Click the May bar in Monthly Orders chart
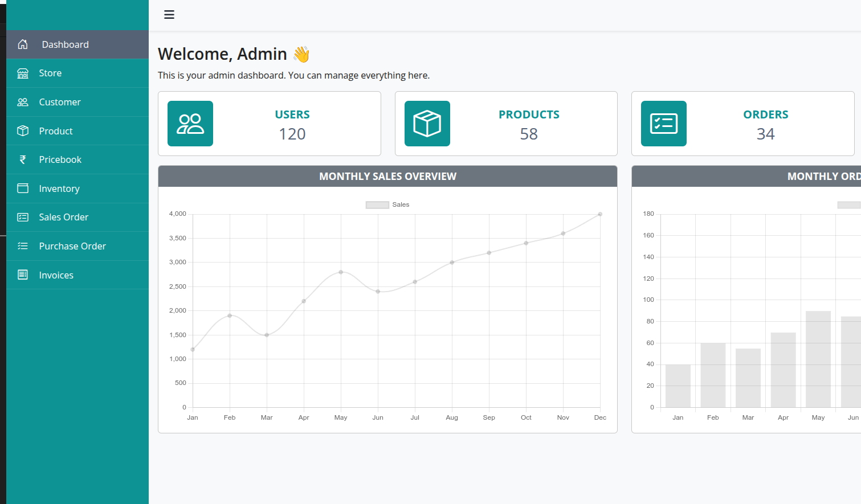The width and height of the screenshot is (861, 504). click(x=818, y=359)
